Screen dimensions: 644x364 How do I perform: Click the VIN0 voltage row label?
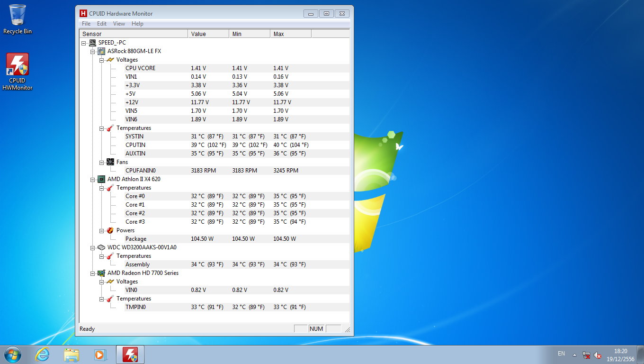click(131, 290)
